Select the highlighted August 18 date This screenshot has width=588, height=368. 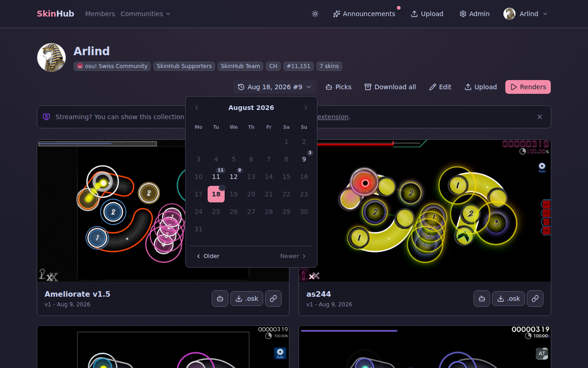coord(216,194)
